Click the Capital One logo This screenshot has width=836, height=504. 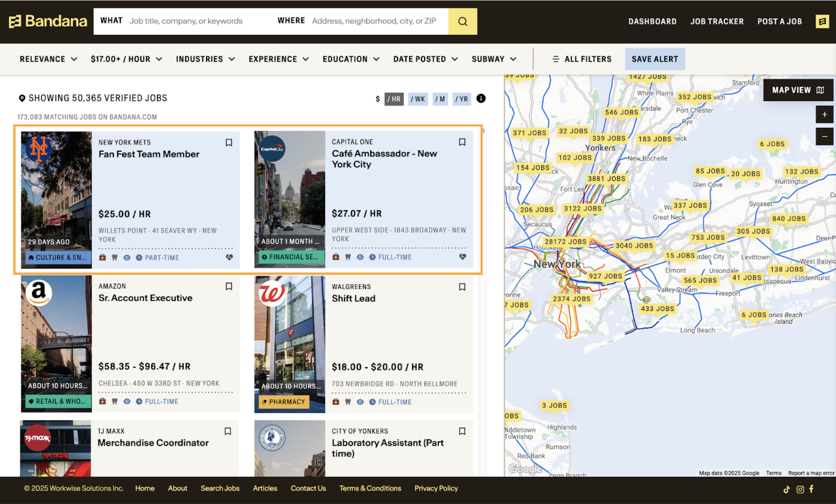pos(272,149)
